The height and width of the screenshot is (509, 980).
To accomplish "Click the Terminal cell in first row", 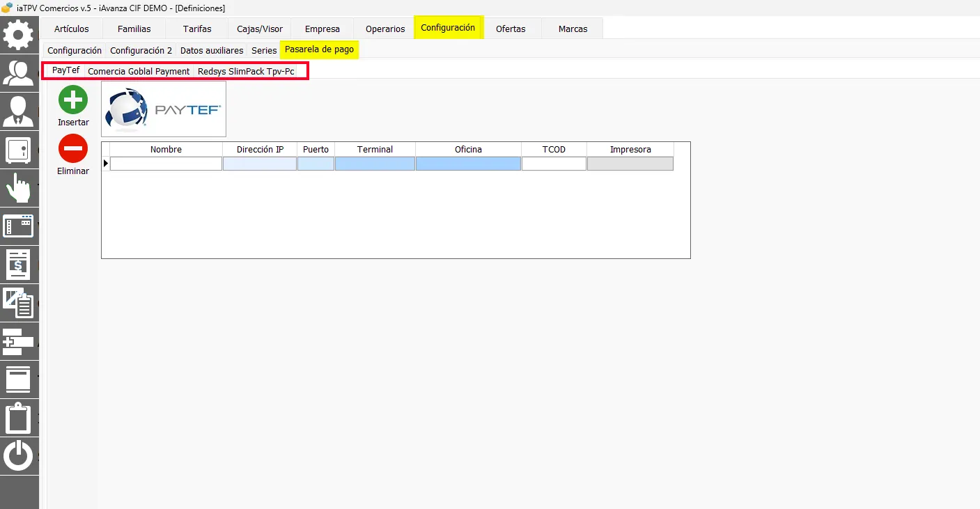I will click(375, 164).
